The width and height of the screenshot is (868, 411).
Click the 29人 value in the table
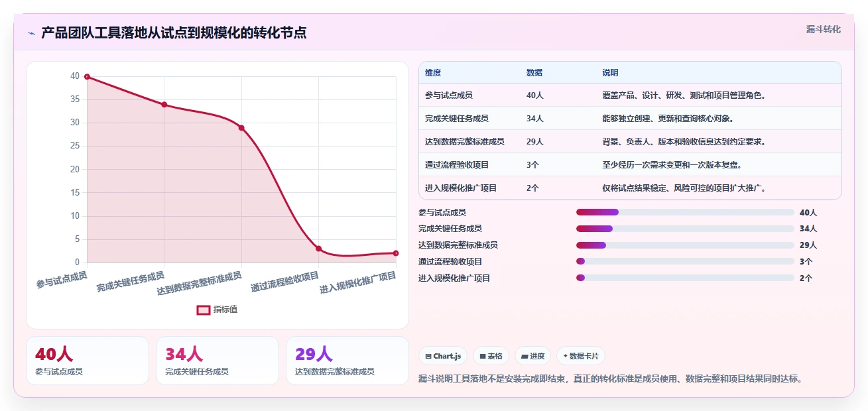535,142
